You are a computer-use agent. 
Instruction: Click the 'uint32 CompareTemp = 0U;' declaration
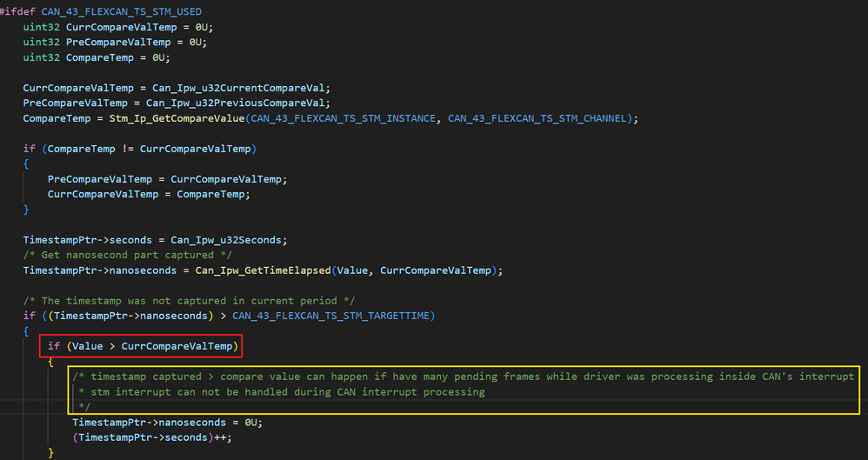click(x=97, y=57)
